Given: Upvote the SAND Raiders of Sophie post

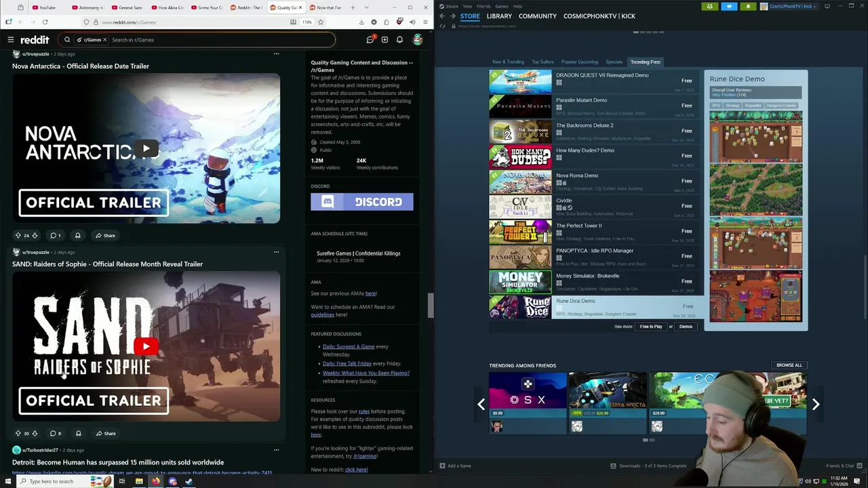Looking at the screenshot, I should coord(18,433).
